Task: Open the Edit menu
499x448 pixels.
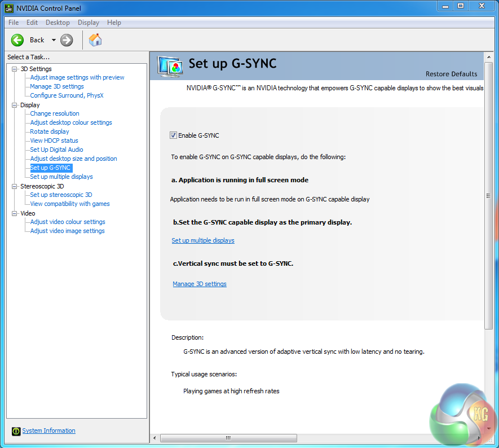Action: 32,23
